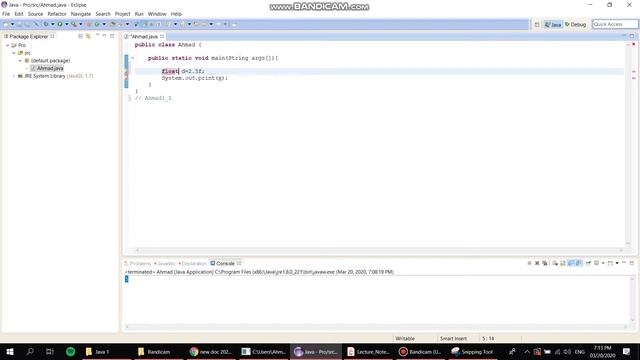The height and width of the screenshot is (360, 640).
Task: Open the Run menu
Action: pyautogui.click(x=139, y=14)
